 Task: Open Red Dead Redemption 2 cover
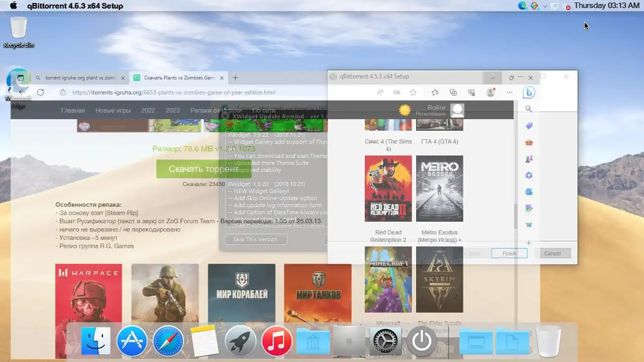point(388,189)
